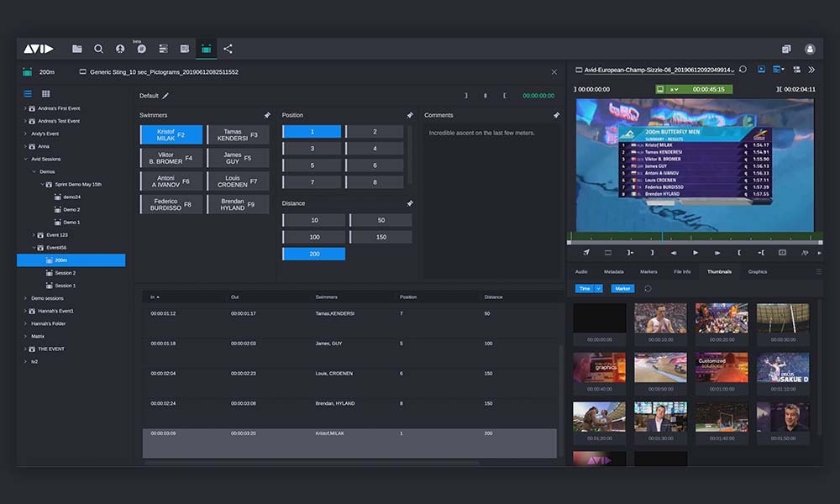Click the double-chevron collapse panel icon
Image resolution: width=840 pixels, height=504 pixels.
pos(811,70)
